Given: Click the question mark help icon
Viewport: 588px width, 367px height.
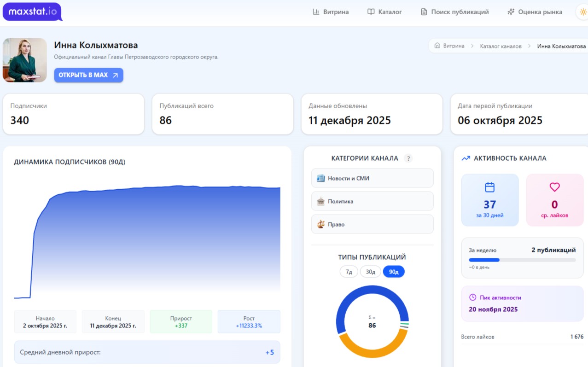Looking at the screenshot, I should (408, 158).
